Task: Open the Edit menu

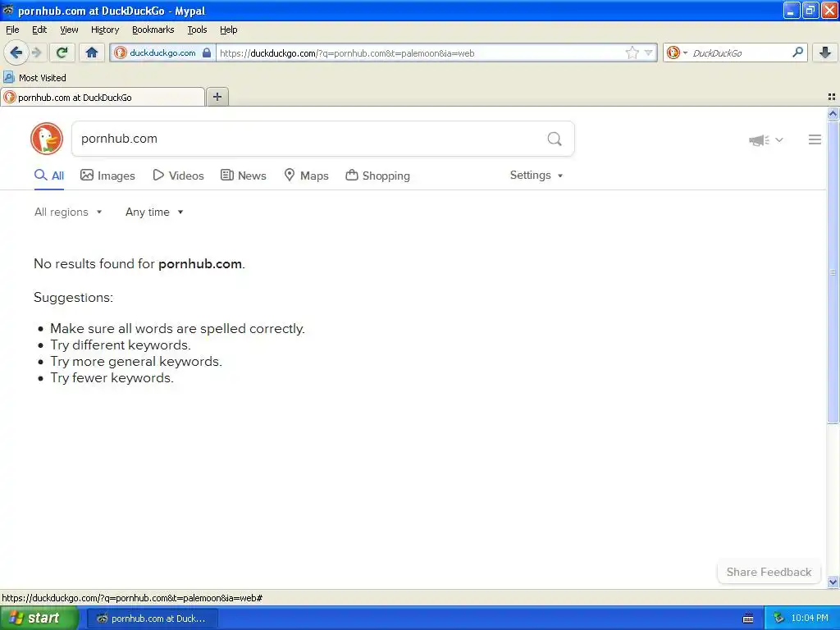Action: (x=39, y=30)
